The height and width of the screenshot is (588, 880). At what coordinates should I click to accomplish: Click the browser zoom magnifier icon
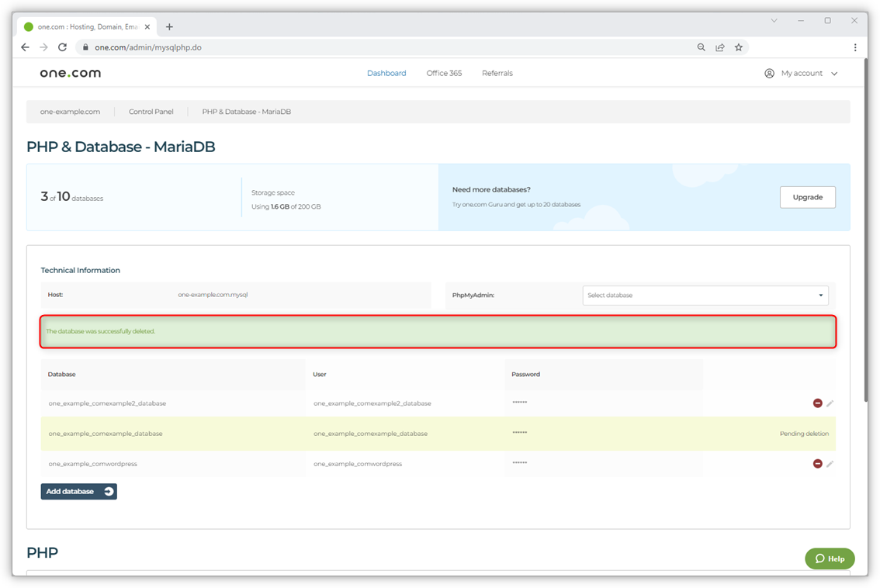(702, 47)
